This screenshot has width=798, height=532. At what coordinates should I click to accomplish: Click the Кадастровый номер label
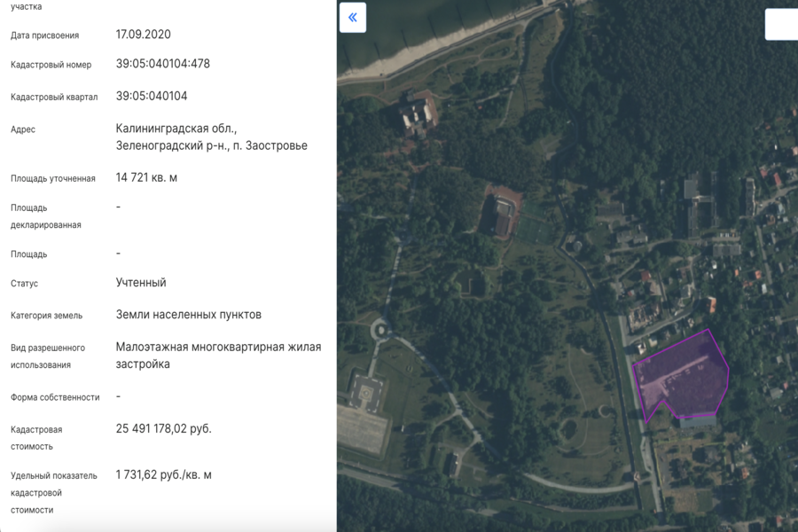(x=51, y=65)
